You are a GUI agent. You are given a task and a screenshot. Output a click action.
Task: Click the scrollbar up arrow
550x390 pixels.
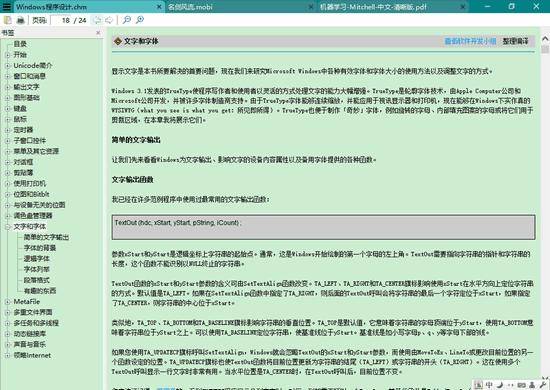pos(545,38)
